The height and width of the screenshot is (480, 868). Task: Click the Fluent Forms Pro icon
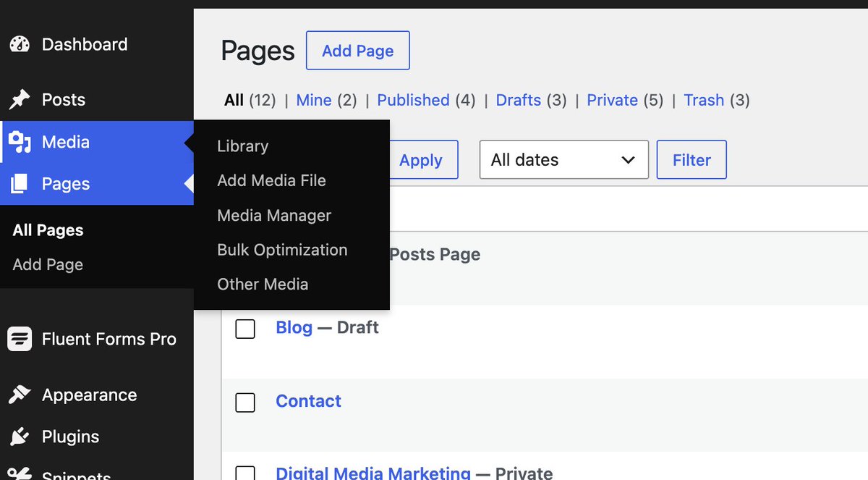point(20,339)
